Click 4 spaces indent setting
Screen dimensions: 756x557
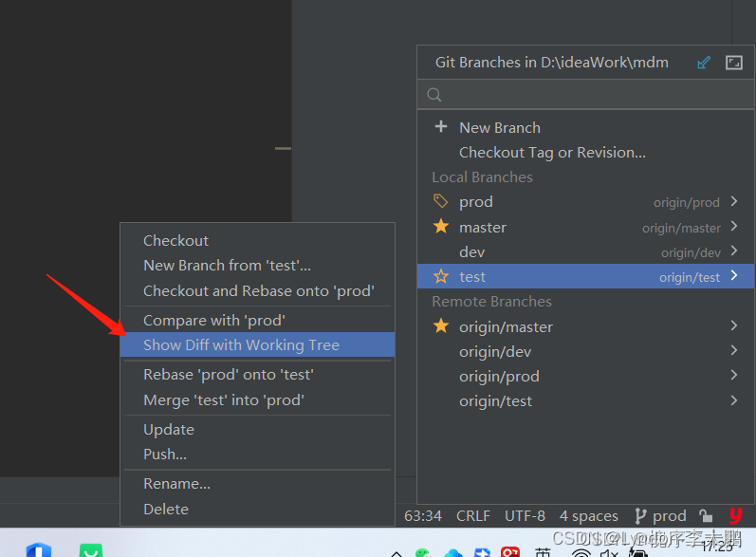pos(589,516)
